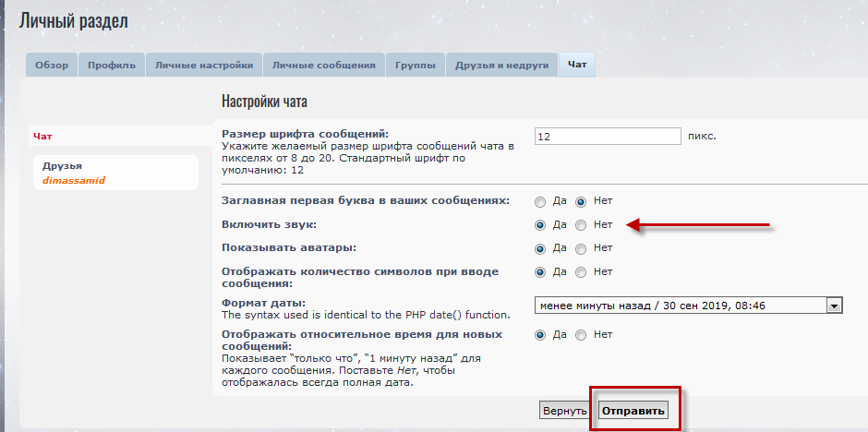Select Нет for Показывать аватары

(581, 249)
